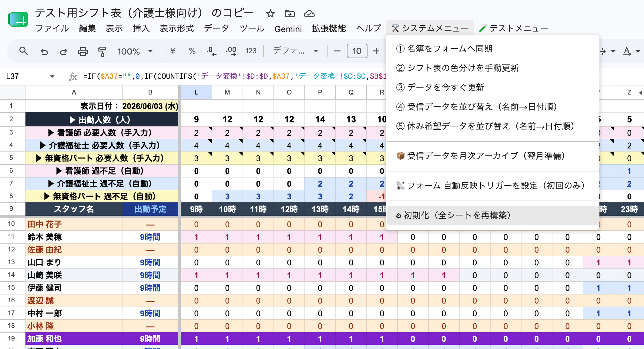Decrease font size with minus button

(337, 51)
